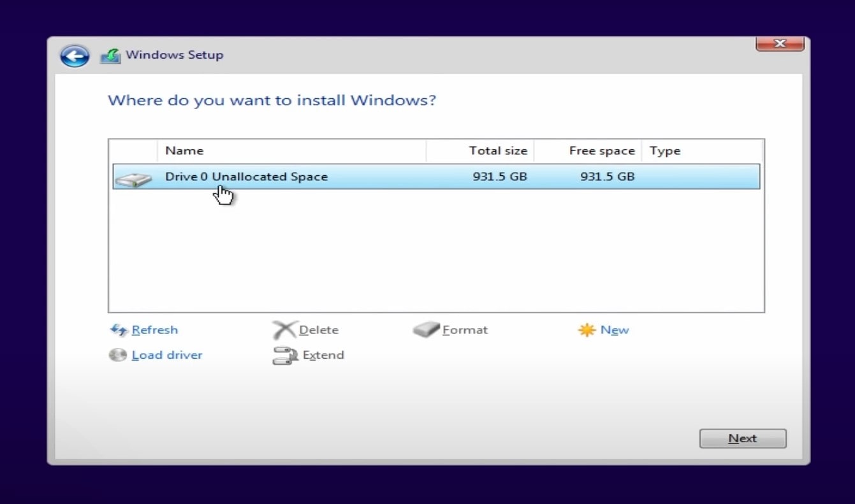Click the New partition star icon

click(x=587, y=330)
